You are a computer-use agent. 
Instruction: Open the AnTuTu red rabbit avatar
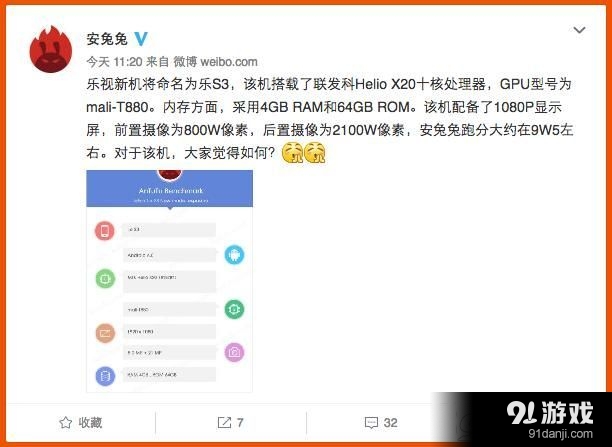pos(51,50)
